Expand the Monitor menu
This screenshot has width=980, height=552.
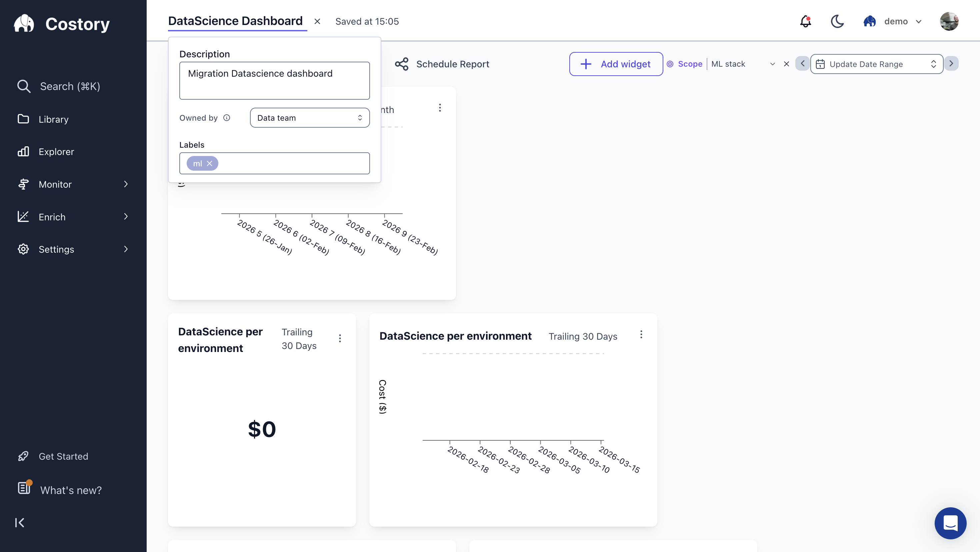[56, 184]
